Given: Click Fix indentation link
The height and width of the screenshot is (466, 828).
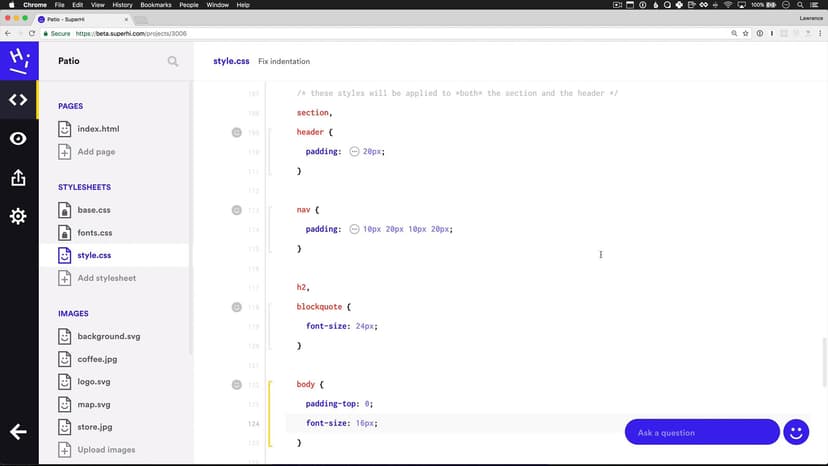Looking at the screenshot, I should click(x=283, y=61).
